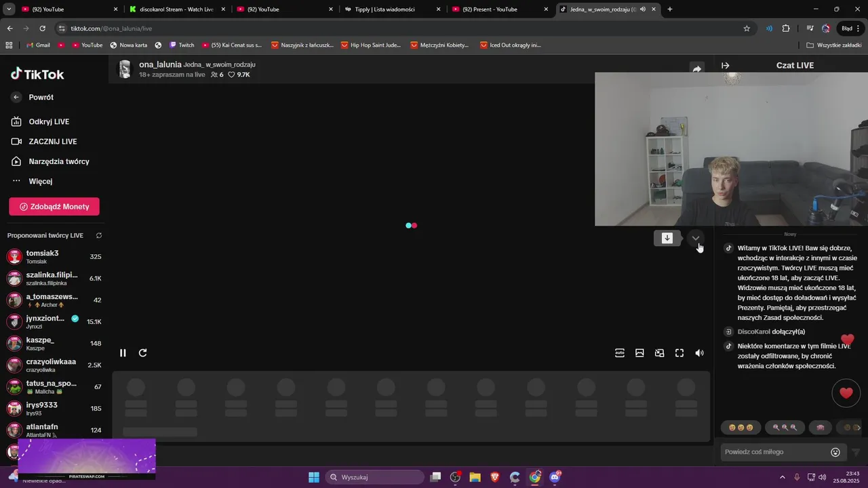Open Discord from the taskbar
The image size is (868, 488).
tap(555, 477)
